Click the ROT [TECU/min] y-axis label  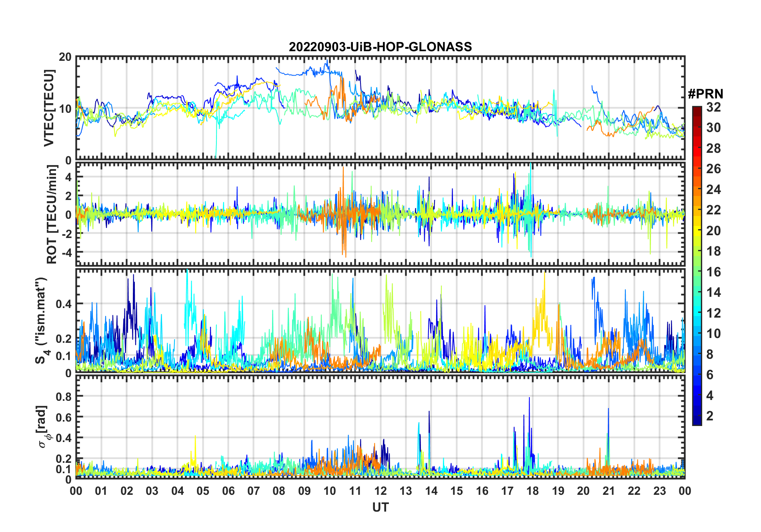52,214
